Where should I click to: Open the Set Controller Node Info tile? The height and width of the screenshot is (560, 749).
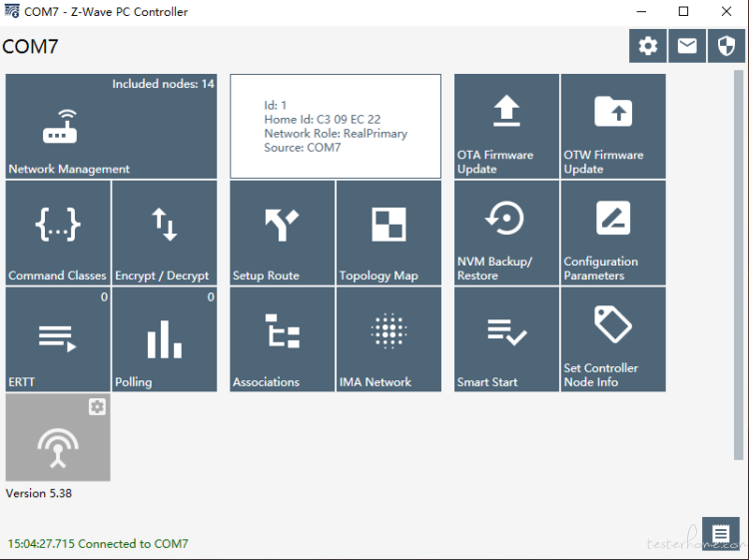click(613, 339)
